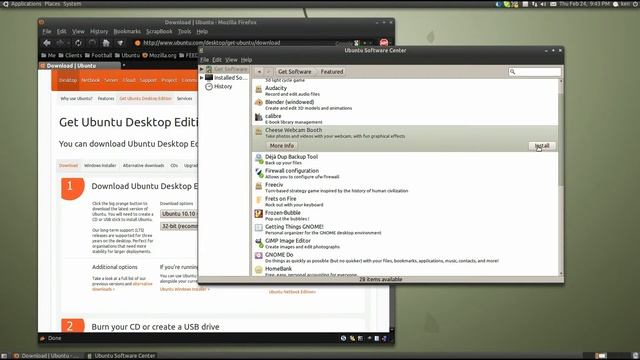Open Software Center Edit menu
Viewport: 640px width, 360px height.
pos(217,60)
